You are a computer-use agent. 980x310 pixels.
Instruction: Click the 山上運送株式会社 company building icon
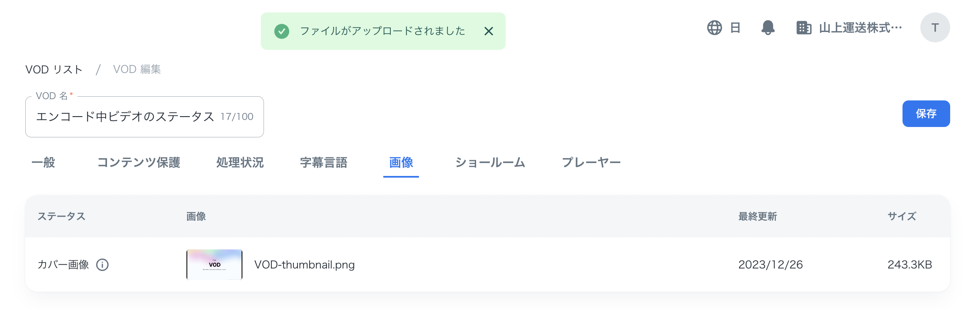(803, 27)
